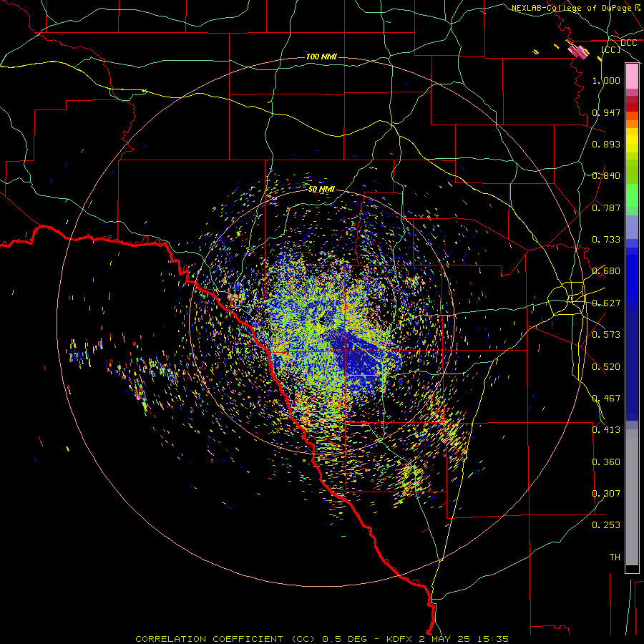The width and height of the screenshot is (644, 644).
Task: Select the 0.360 legend value
Action: (x=606, y=462)
